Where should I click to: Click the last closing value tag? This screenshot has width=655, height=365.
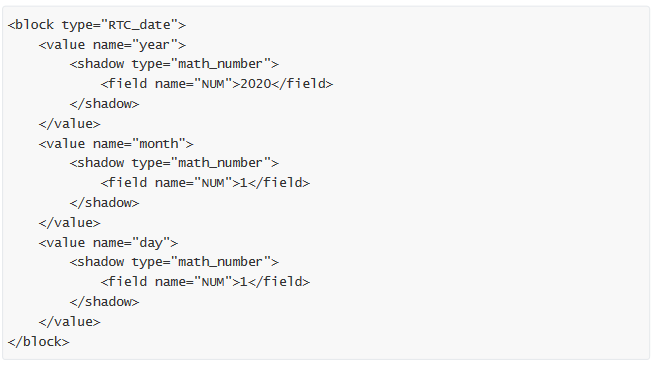tap(69, 322)
